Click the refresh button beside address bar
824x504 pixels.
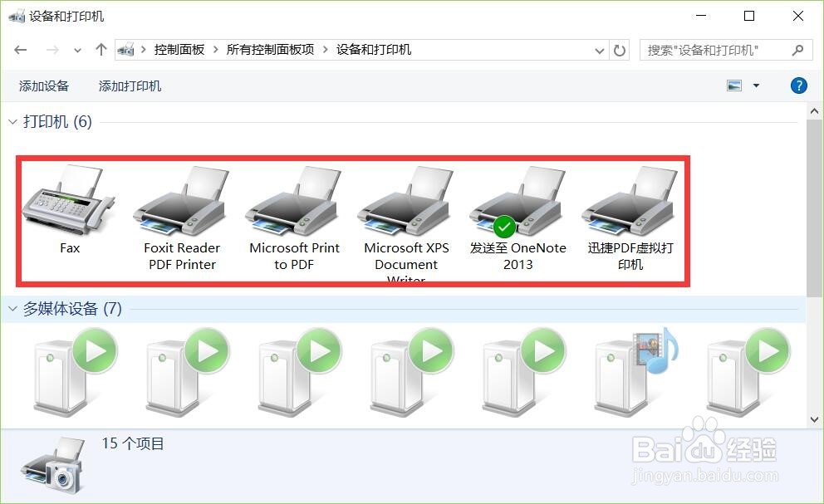coord(620,51)
